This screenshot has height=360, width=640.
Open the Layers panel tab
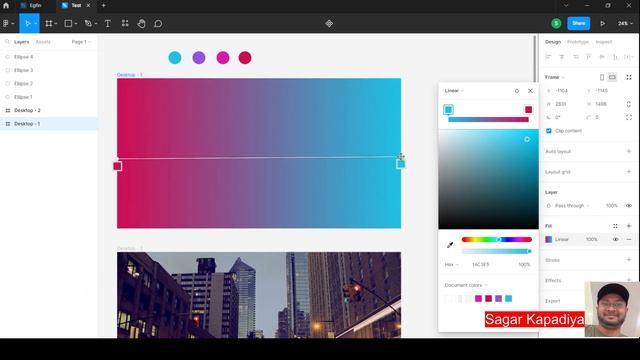point(22,42)
